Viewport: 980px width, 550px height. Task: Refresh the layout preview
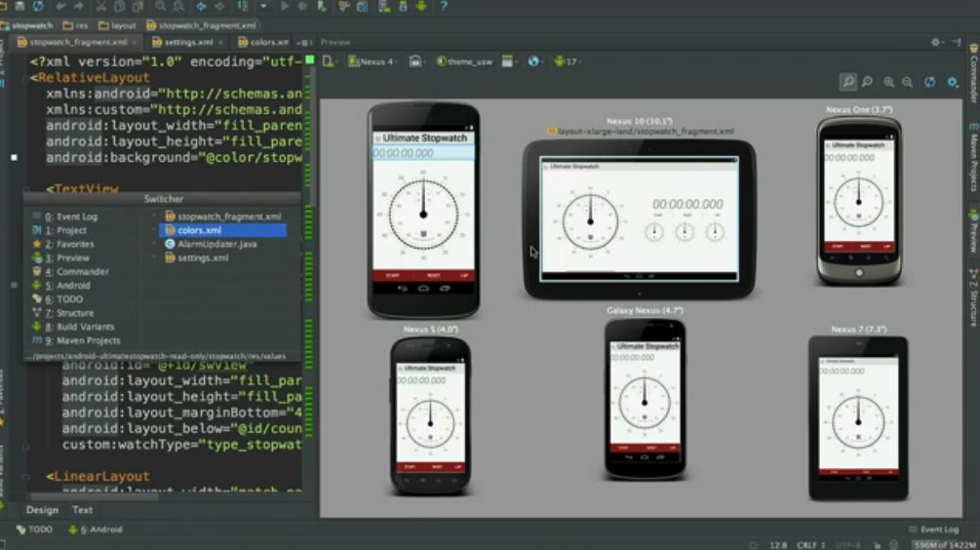click(x=930, y=82)
